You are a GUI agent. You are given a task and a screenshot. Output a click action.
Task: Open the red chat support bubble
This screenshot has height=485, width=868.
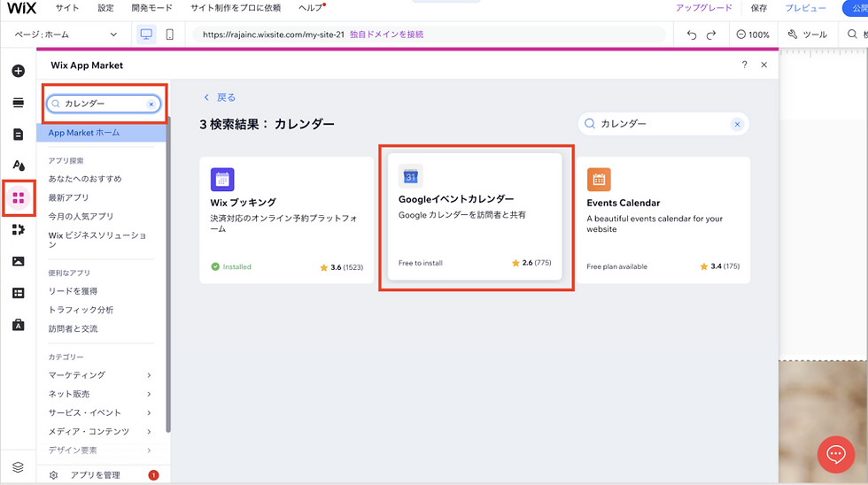coord(836,455)
